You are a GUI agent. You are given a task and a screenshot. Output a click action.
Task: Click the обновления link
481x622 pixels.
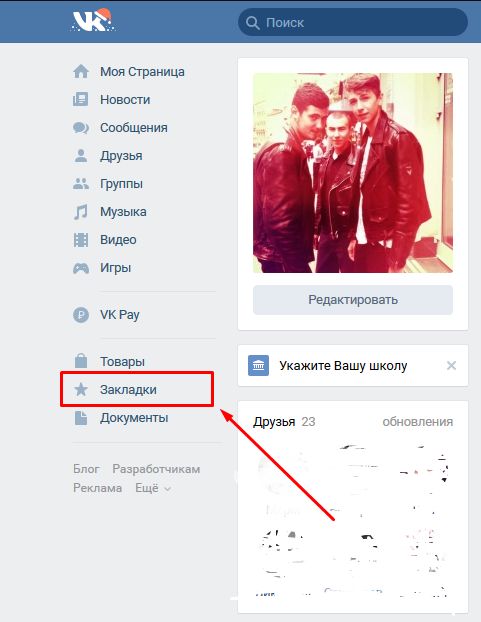pyautogui.click(x=418, y=422)
